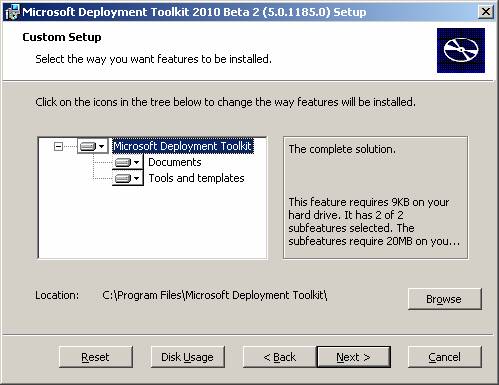499x385 pixels.
Task: Click the Browse button
Action: [x=445, y=299]
